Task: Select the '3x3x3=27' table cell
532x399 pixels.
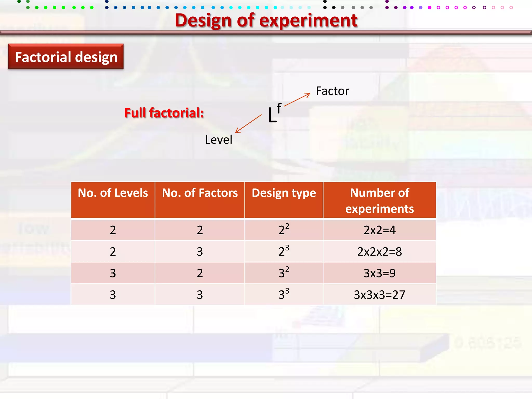Action: click(x=380, y=295)
